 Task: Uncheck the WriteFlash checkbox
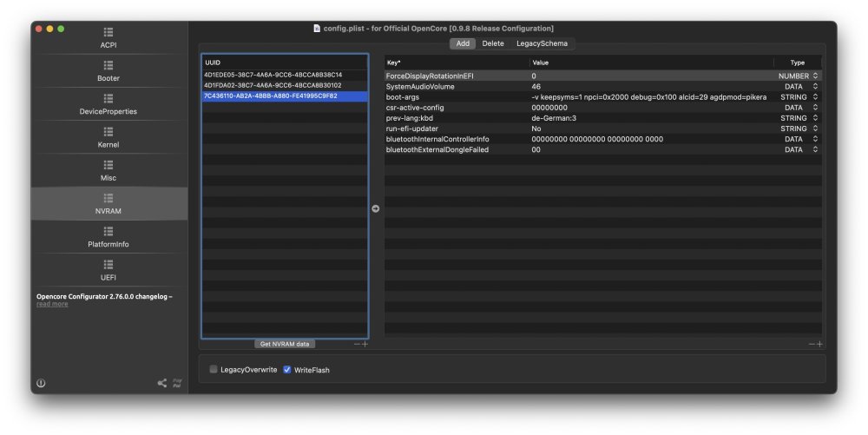(286, 369)
